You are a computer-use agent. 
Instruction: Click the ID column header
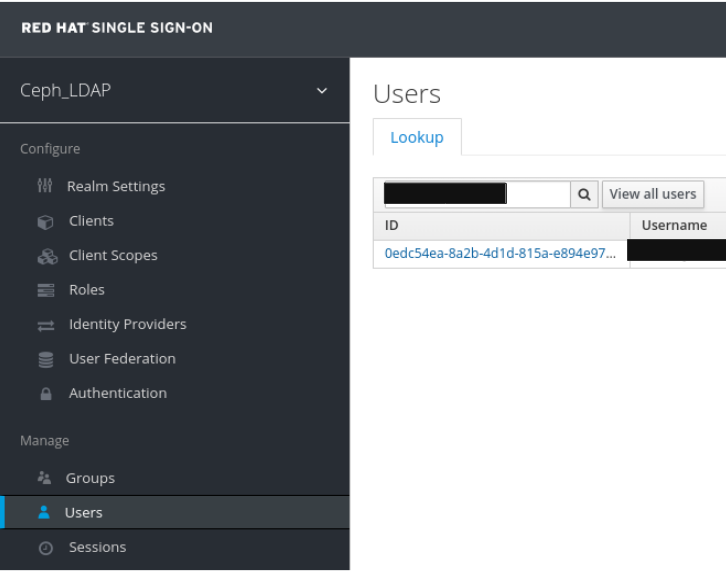tap(499, 226)
